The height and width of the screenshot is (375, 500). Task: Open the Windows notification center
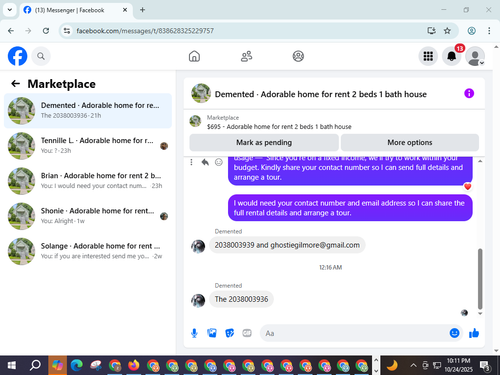(484, 366)
